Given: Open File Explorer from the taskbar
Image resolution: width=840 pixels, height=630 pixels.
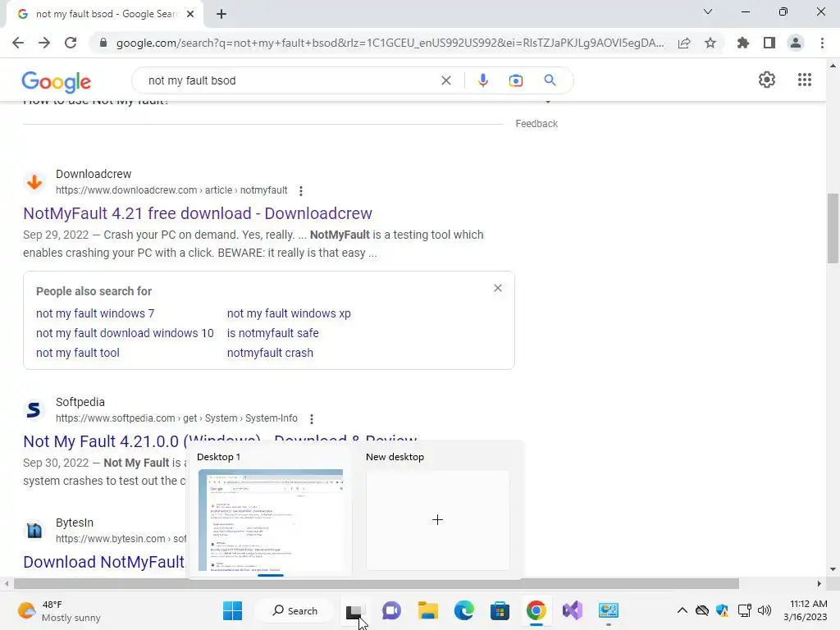Looking at the screenshot, I should [427, 610].
